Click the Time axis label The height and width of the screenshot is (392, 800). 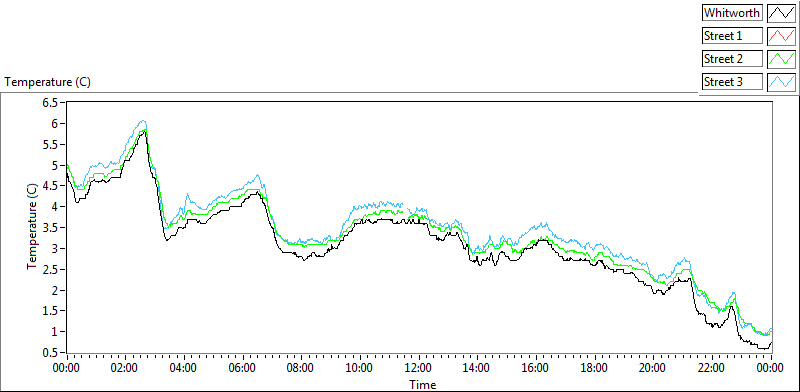(422, 384)
